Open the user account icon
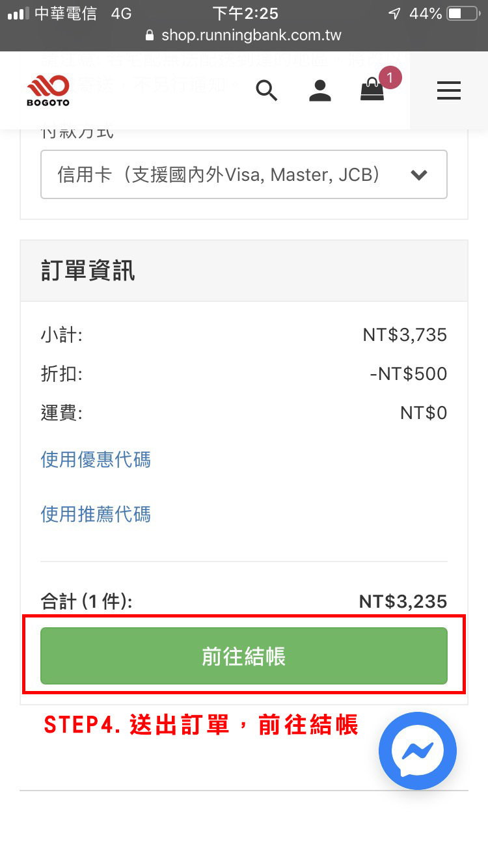Screen dimensions: 488x868 (319, 90)
